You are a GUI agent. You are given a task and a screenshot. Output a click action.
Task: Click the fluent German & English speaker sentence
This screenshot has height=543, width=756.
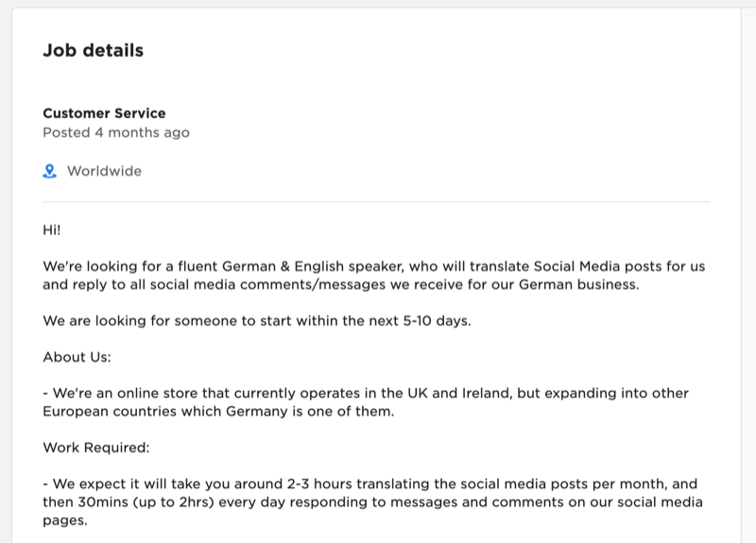click(x=373, y=266)
